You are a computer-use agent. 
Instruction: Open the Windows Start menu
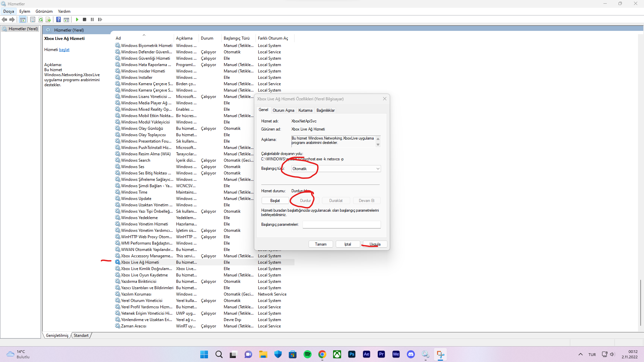coord(204,354)
